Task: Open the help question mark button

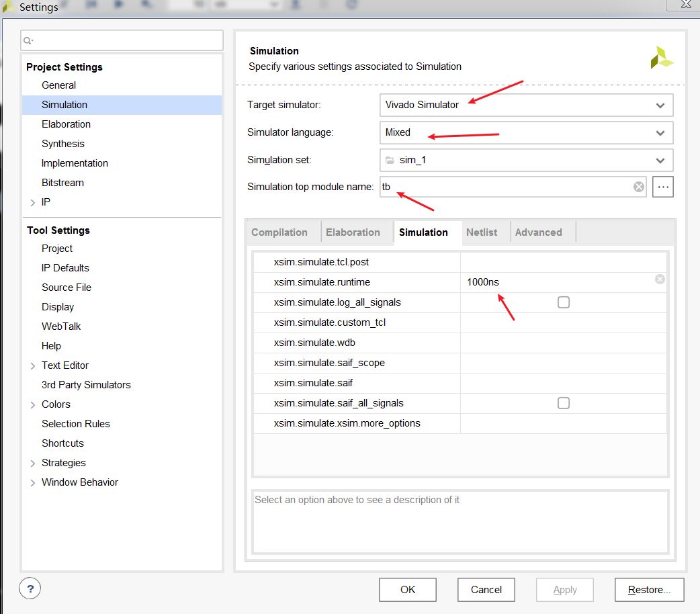Action: coord(30,588)
